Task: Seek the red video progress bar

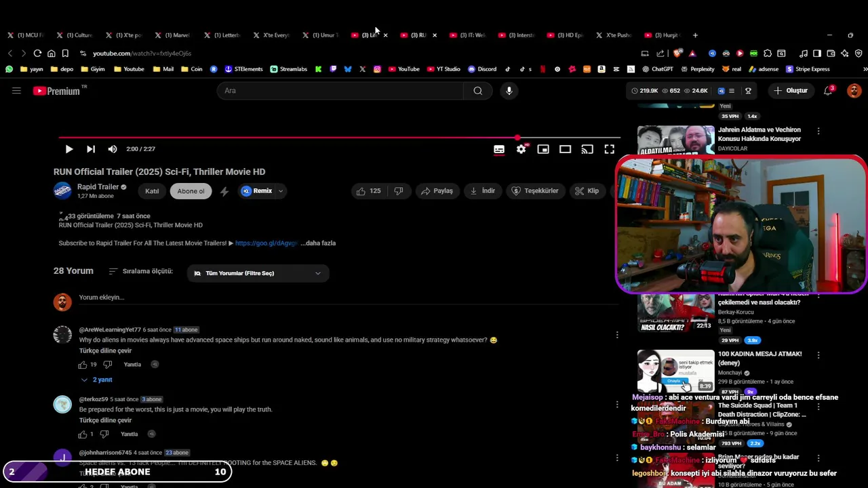Action: [339, 138]
